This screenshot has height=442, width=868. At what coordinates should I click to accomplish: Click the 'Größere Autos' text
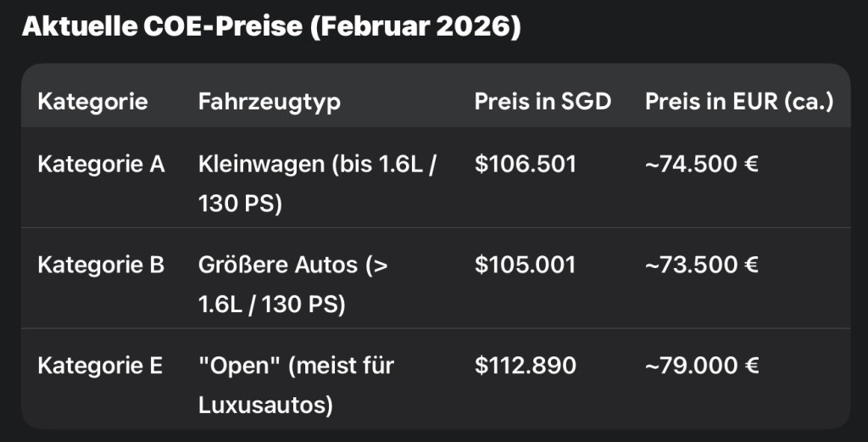tap(278, 265)
